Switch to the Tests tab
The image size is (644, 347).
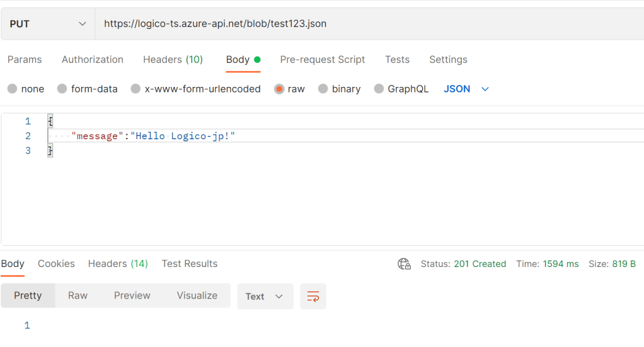[x=397, y=59]
